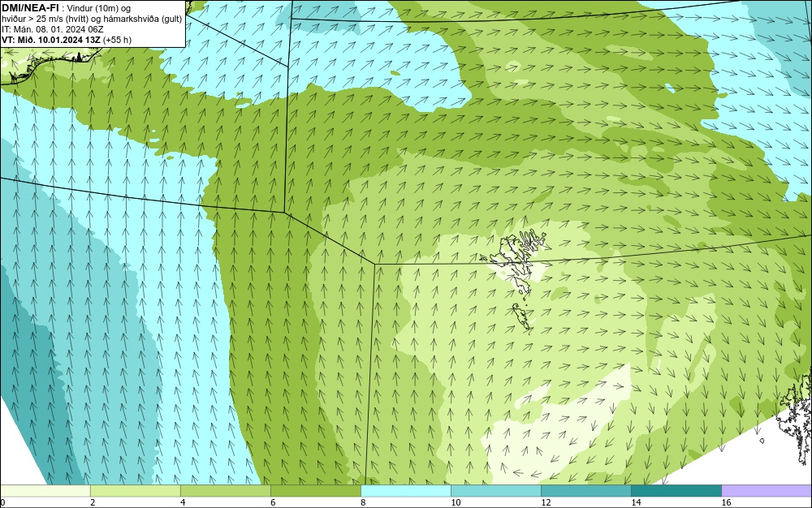Click the 14–16 m/s legend color swatch

(676, 490)
